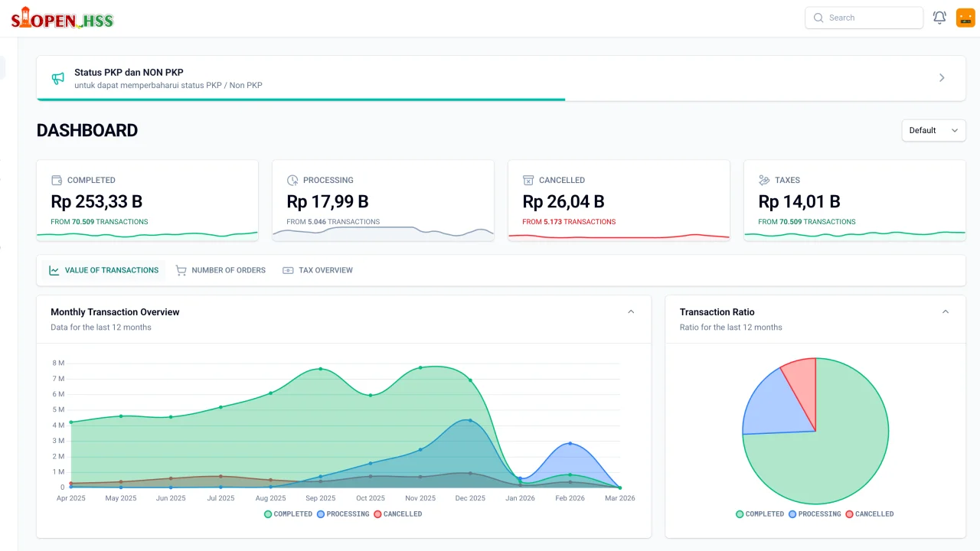The height and width of the screenshot is (551, 980).
Task: Click the Processing card clock icon
Action: 292,181
